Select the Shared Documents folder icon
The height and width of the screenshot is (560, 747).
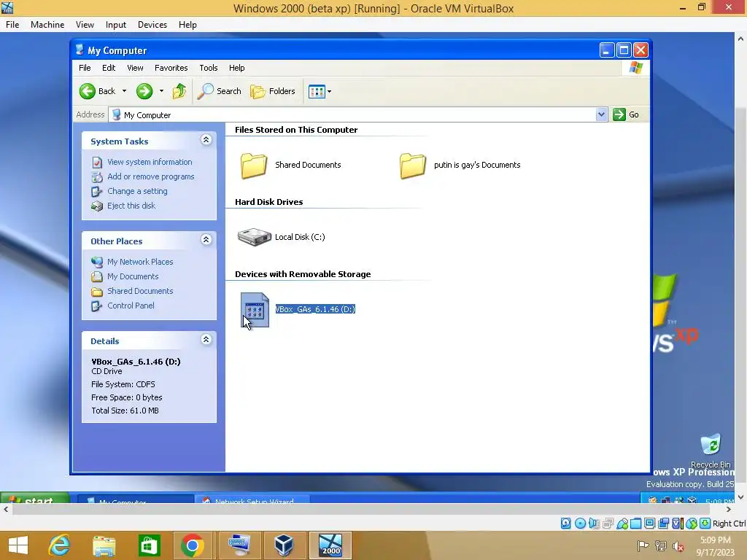click(253, 166)
